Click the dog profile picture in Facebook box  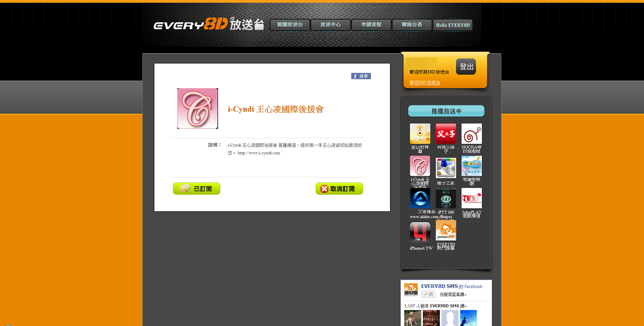pos(412,318)
